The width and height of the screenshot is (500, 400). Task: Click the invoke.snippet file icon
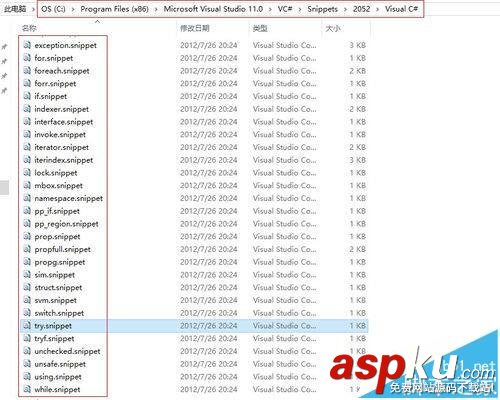click(x=27, y=134)
